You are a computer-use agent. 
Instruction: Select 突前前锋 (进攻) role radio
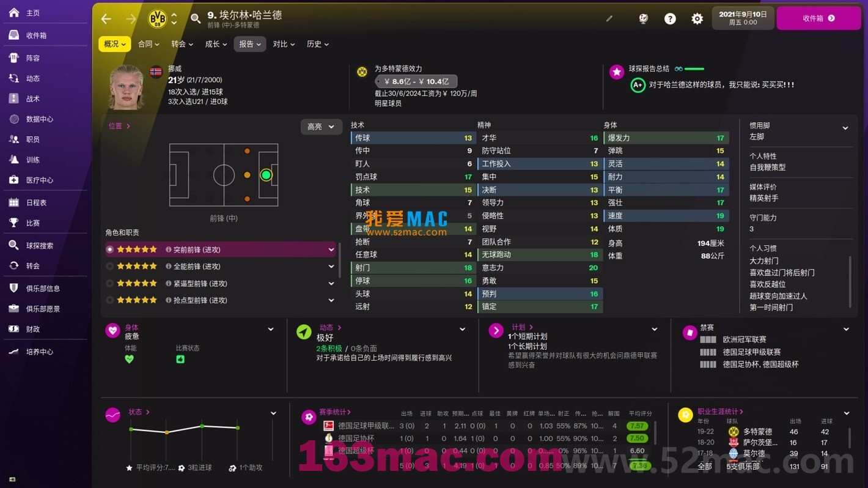point(110,250)
